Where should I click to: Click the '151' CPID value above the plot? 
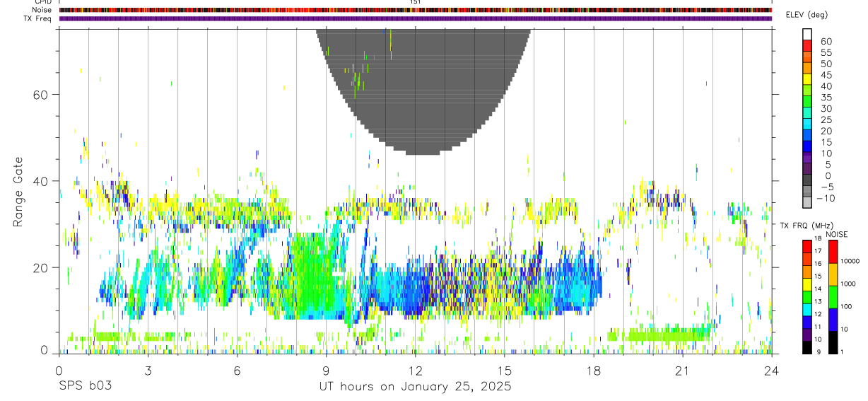click(x=416, y=2)
